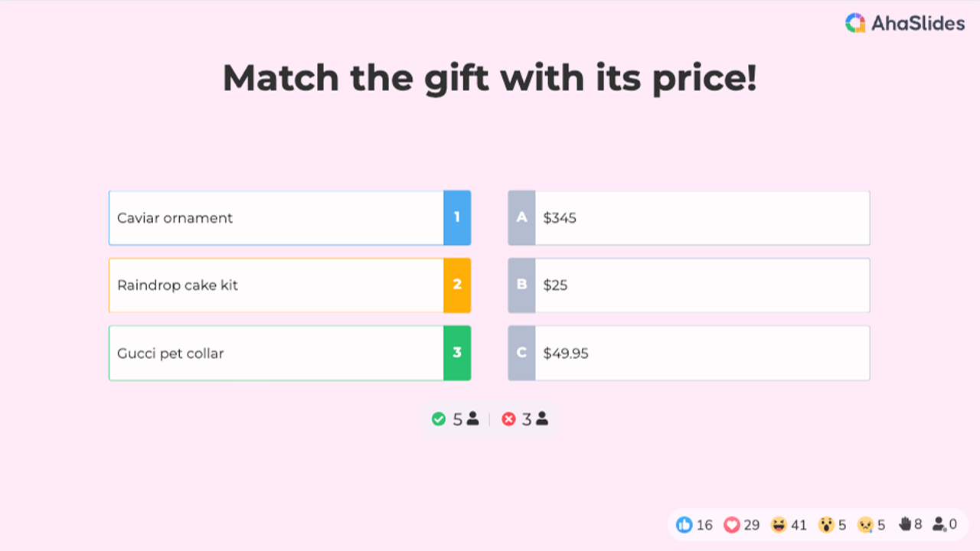Click the surprised face reaction icon

(x=826, y=525)
